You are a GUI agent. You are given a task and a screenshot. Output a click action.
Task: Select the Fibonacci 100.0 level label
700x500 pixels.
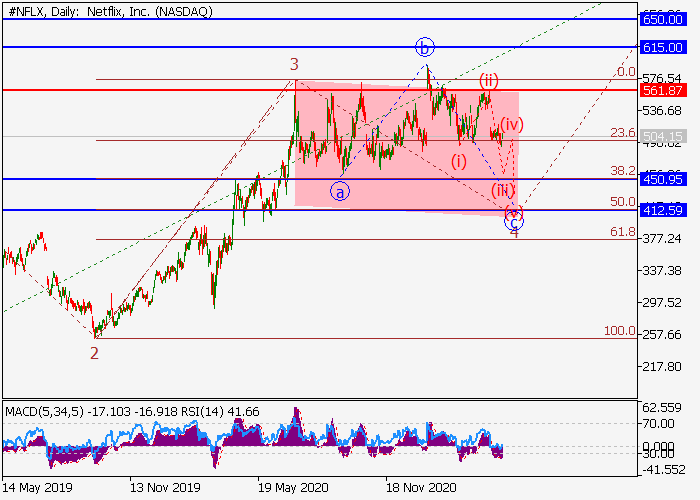tap(620, 331)
